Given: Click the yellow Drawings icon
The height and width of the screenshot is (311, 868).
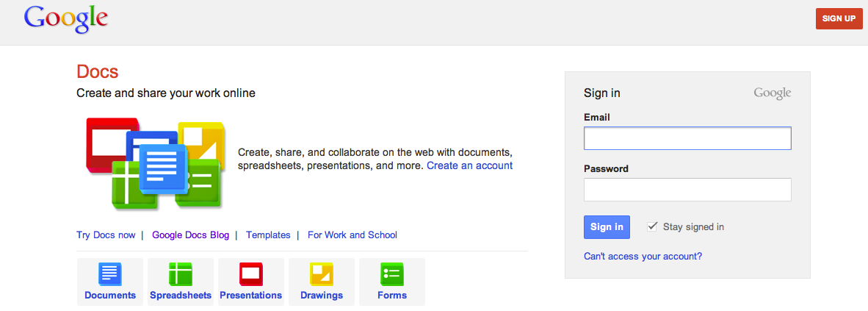Looking at the screenshot, I should click(322, 274).
